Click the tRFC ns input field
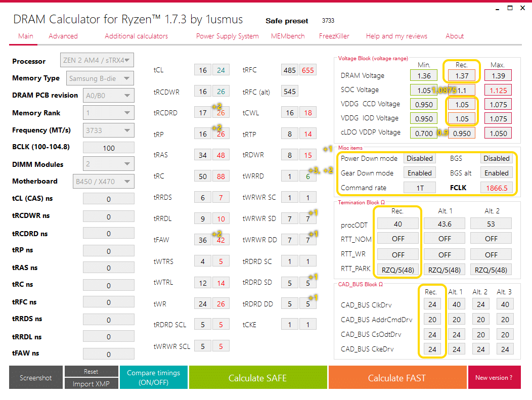 coord(109,302)
